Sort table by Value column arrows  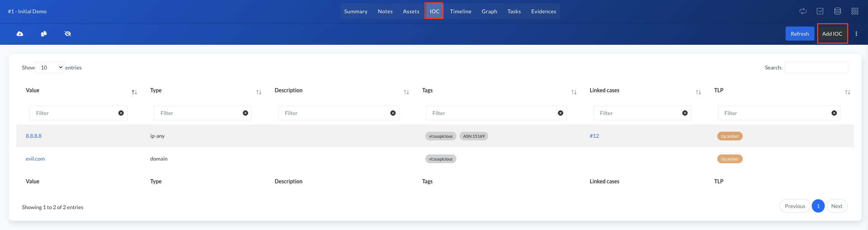[x=134, y=92]
